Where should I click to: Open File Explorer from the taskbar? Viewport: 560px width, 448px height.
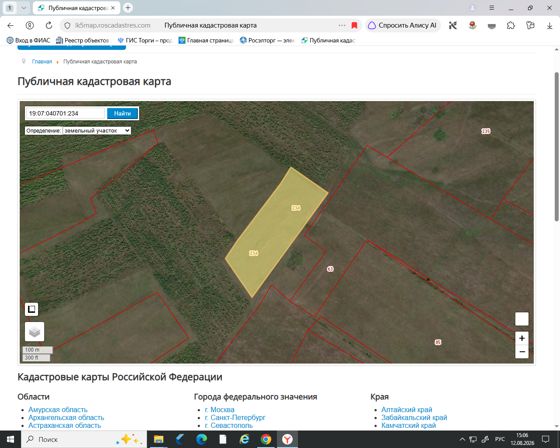coord(159,439)
